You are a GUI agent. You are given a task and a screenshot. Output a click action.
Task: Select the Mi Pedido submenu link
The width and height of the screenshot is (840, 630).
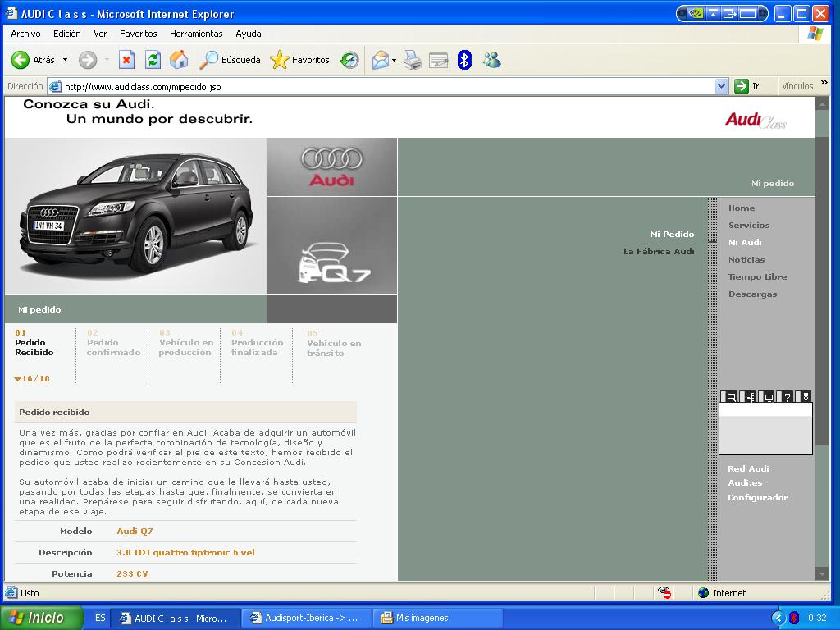[673, 234]
